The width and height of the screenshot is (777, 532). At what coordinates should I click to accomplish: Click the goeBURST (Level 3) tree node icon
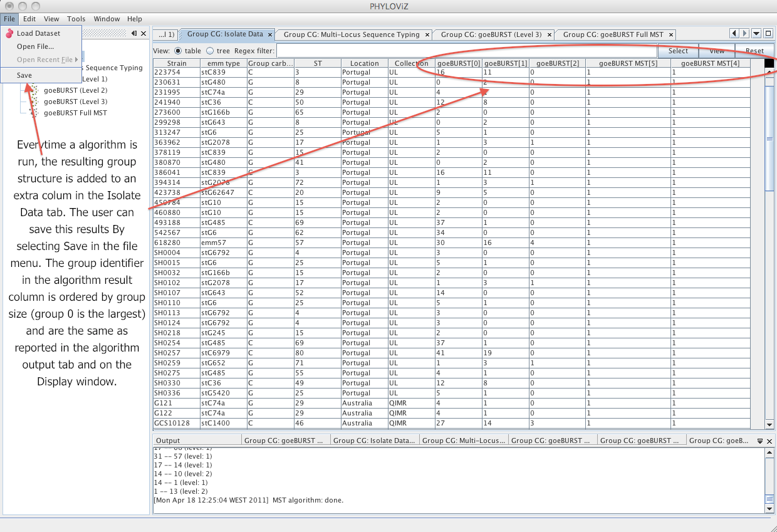pos(34,102)
